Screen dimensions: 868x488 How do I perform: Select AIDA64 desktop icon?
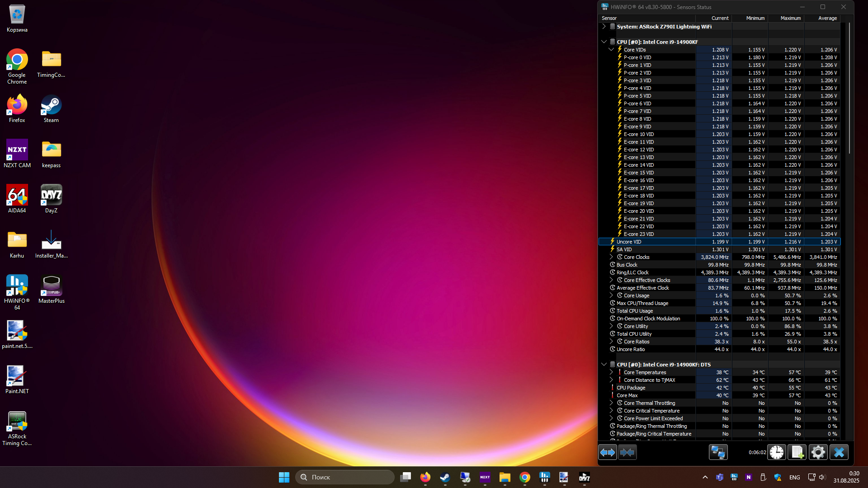coord(17,199)
